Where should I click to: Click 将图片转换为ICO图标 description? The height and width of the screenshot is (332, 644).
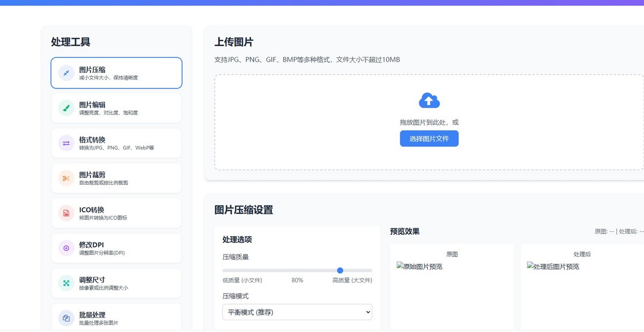click(x=103, y=218)
